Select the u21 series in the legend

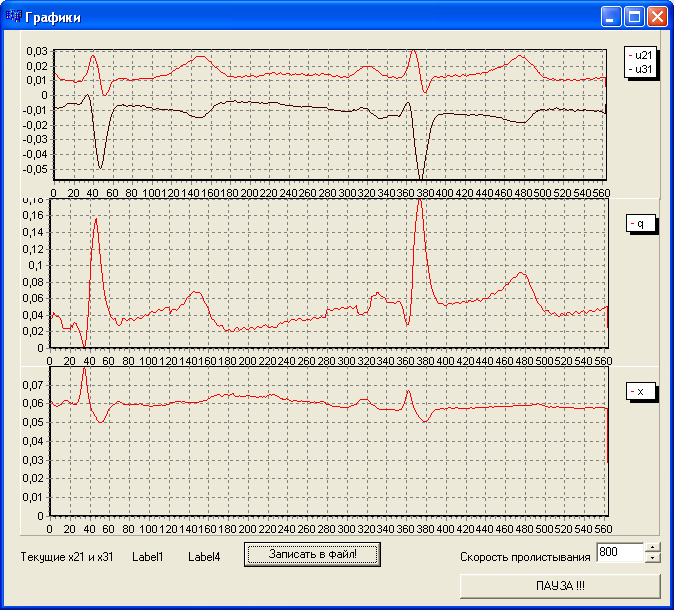(x=641, y=56)
